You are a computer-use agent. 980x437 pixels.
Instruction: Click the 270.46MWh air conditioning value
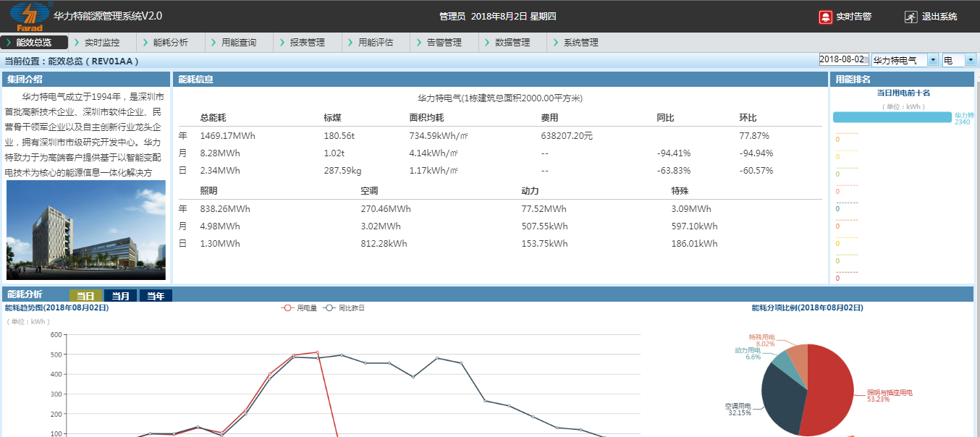click(x=386, y=208)
